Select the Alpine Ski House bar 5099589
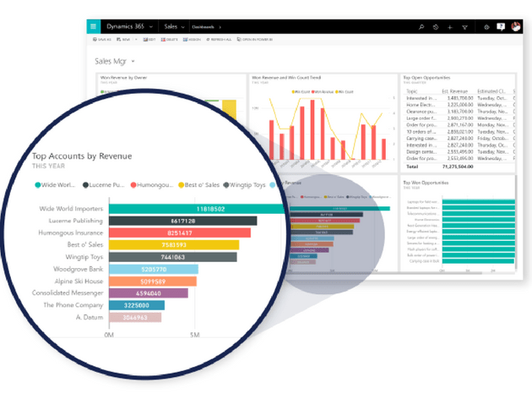 click(153, 281)
